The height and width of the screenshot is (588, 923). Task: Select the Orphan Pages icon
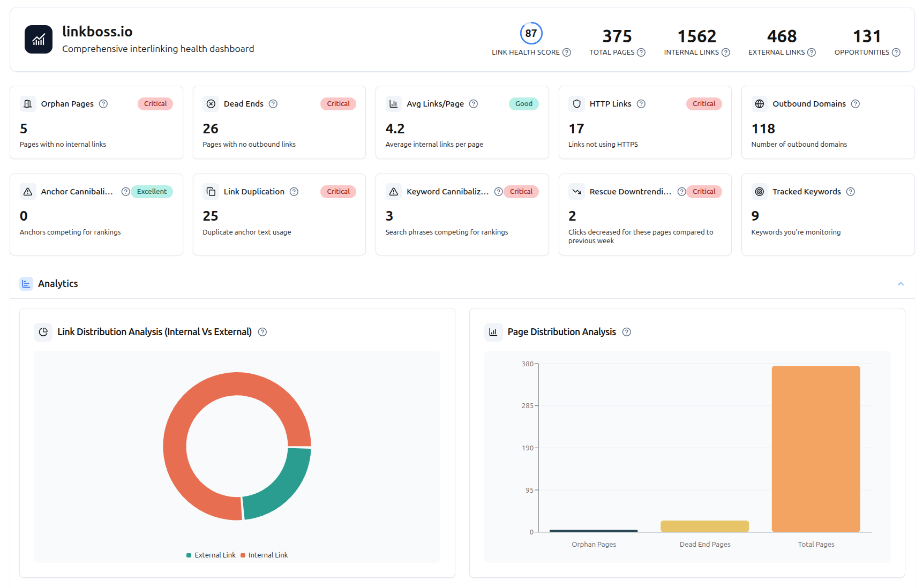click(x=27, y=103)
